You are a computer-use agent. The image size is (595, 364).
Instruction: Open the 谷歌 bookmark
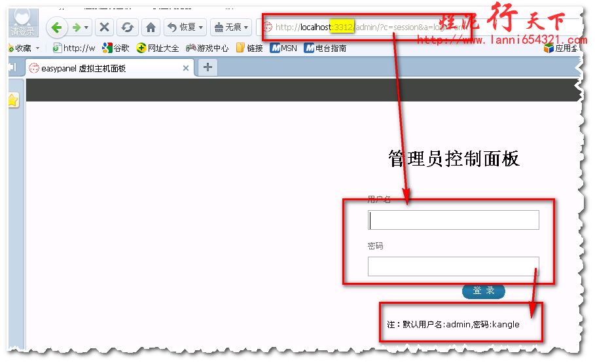pos(116,48)
